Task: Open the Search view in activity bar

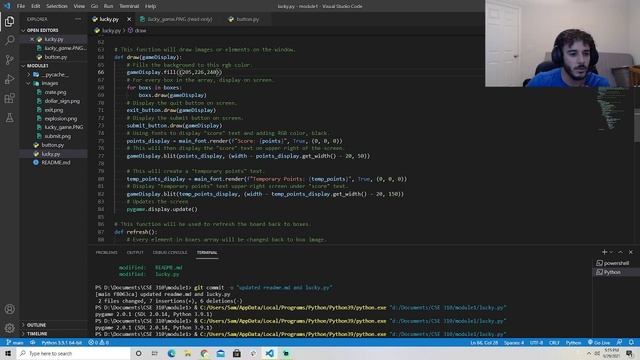Action: [x=9, y=40]
